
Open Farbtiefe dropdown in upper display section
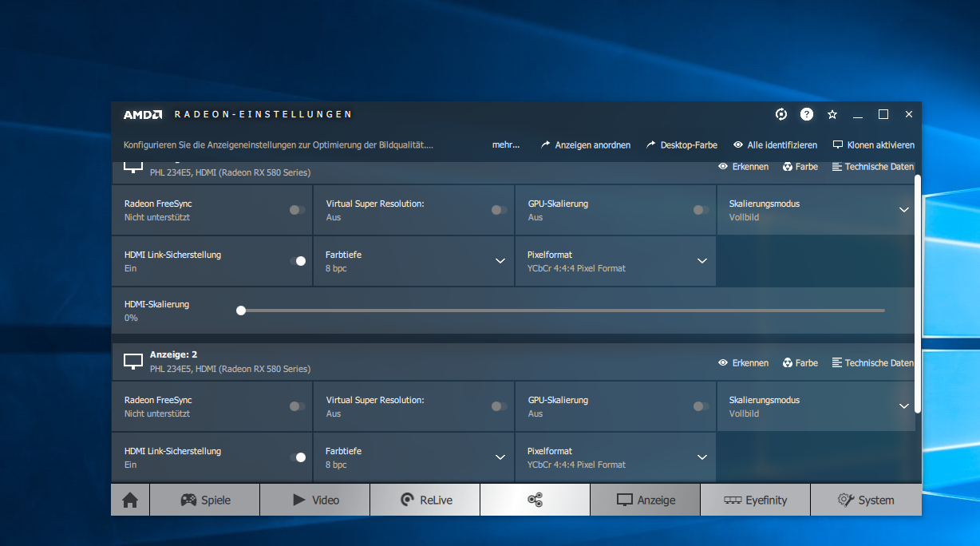(x=500, y=261)
